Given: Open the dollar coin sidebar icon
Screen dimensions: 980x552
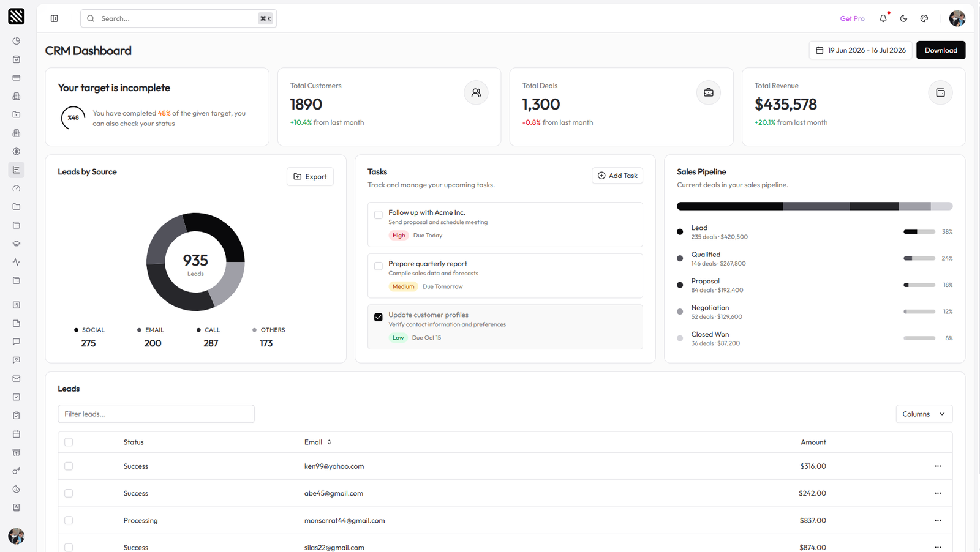Looking at the screenshot, I should pos(17,151).
